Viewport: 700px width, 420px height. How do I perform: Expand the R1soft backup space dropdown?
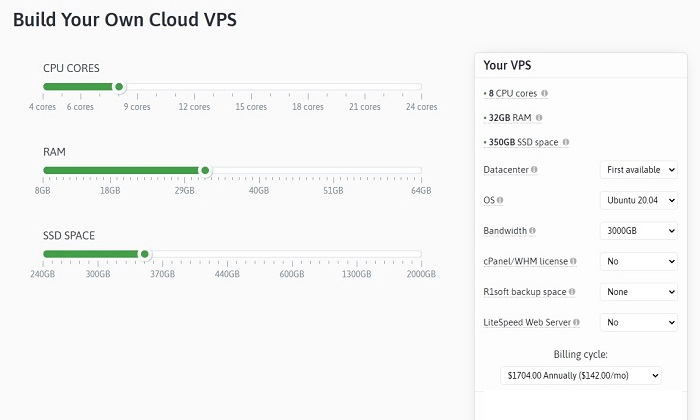click(638, 292)
